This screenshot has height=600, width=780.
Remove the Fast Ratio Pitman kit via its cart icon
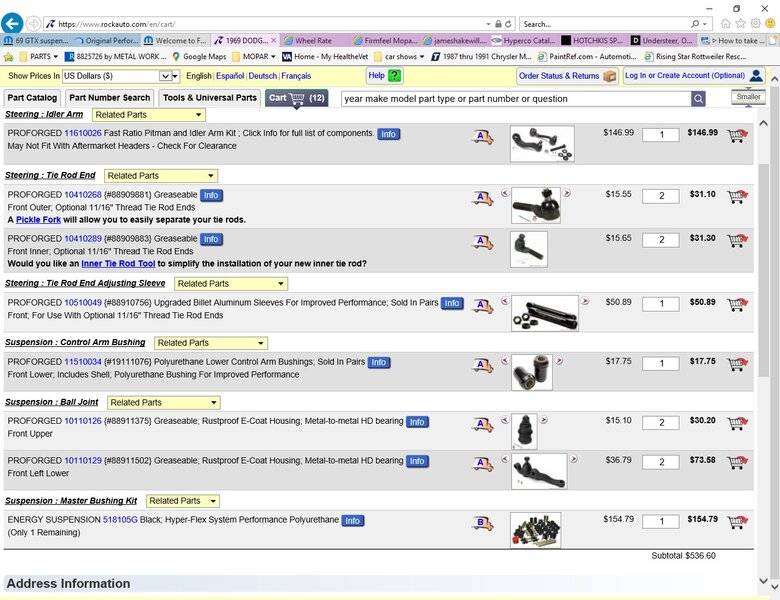[737, 135]
